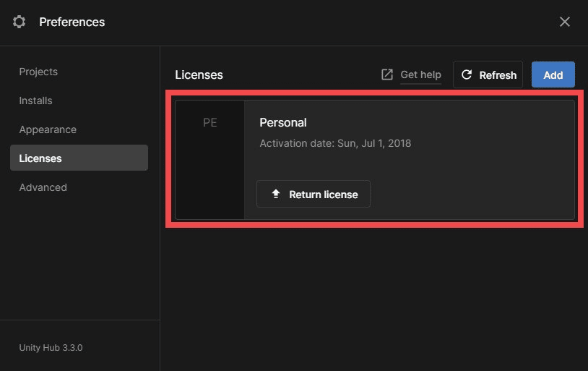Go to the Appearance settings

click(x=48, y=129)
